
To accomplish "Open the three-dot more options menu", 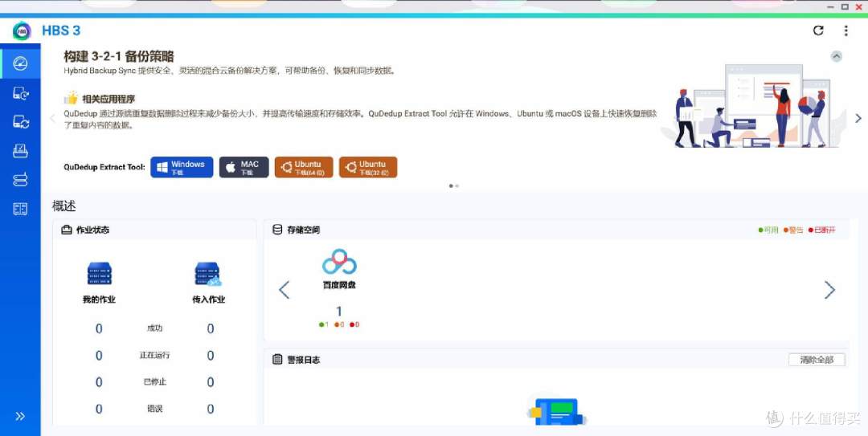I will 845,31.
